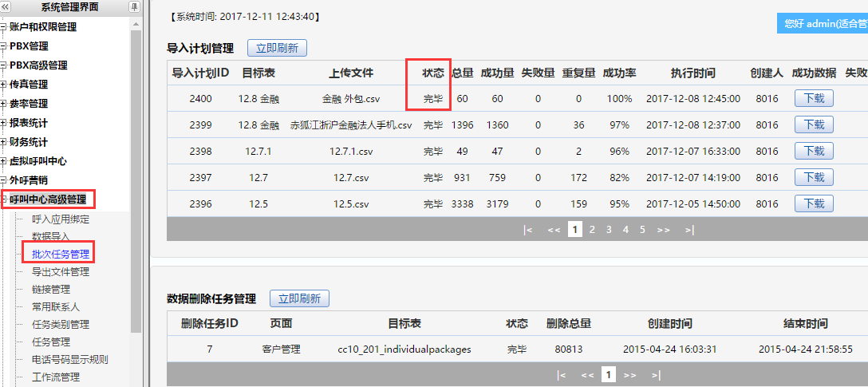Go to first page of import plans
Image resolution: width=868 pixels, height=387 pixels.
pos(527,230)
